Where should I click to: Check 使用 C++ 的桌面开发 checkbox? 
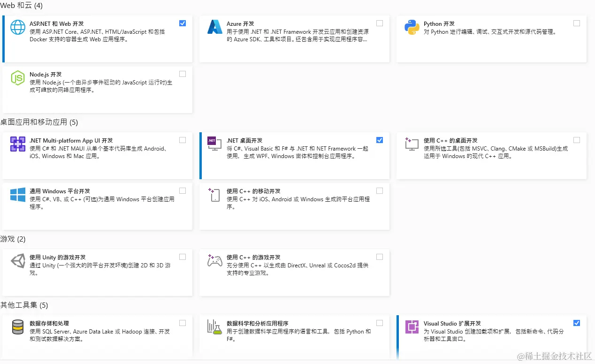click(577, 140)
